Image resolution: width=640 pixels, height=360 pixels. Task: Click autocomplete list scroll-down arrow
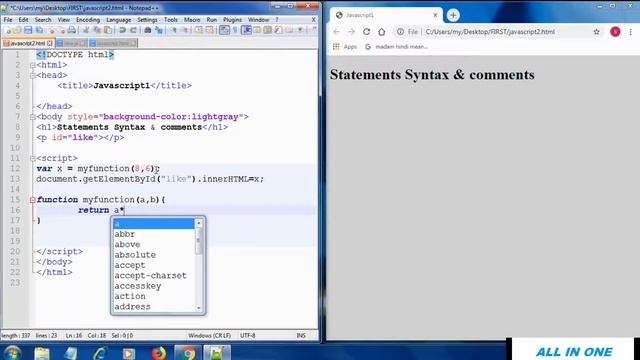[199, 308]
